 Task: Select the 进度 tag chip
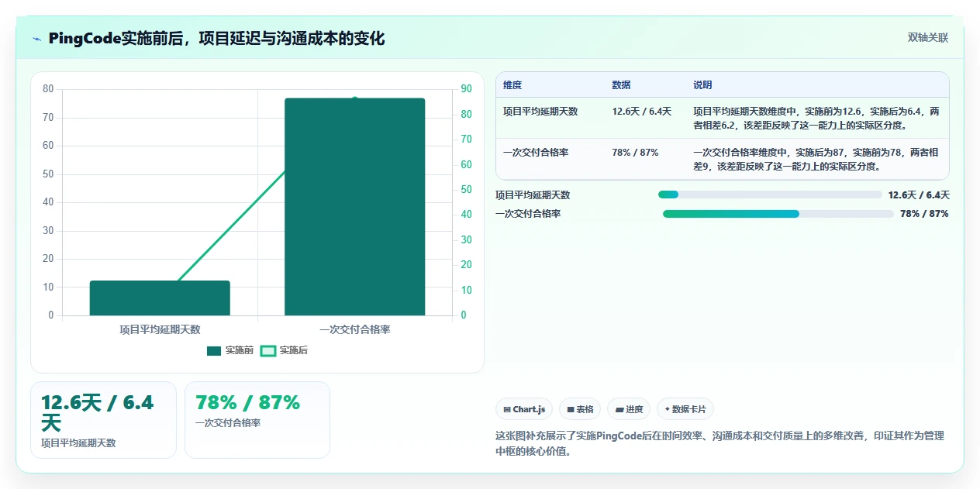tap(629, 409)
